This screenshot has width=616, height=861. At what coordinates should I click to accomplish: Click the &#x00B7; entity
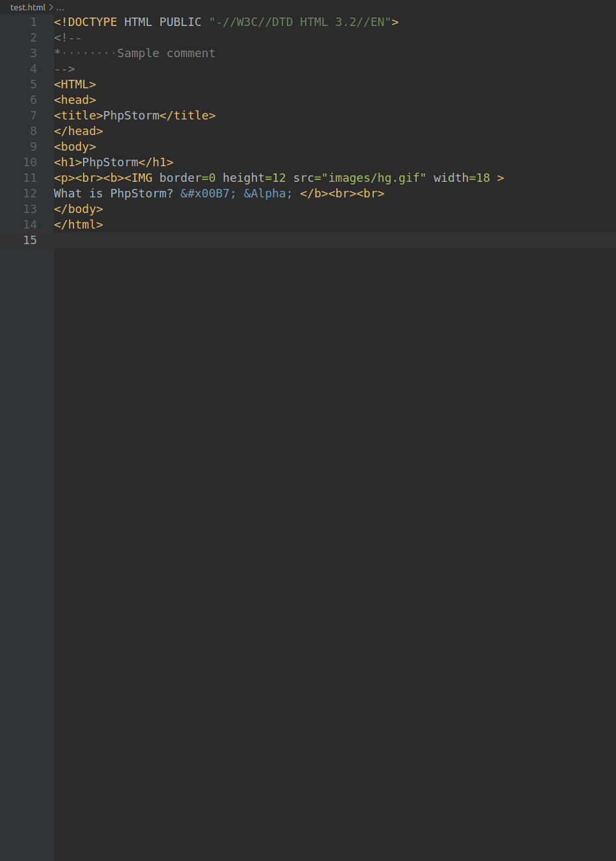coord(208,193)
